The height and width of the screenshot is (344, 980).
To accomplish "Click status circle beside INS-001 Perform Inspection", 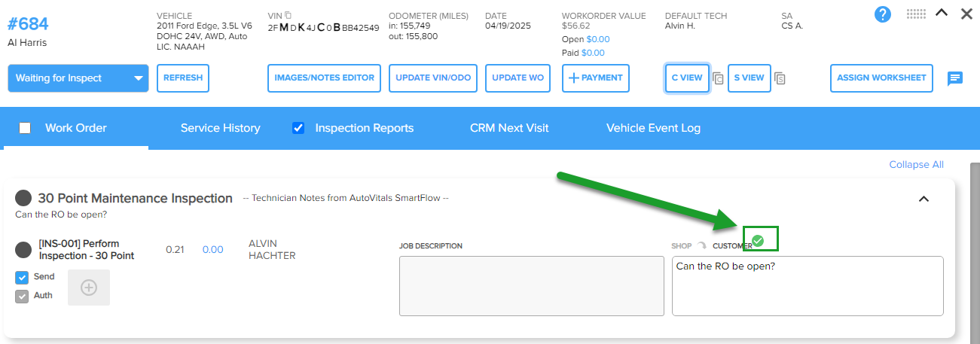I will (x=23, y=249).
